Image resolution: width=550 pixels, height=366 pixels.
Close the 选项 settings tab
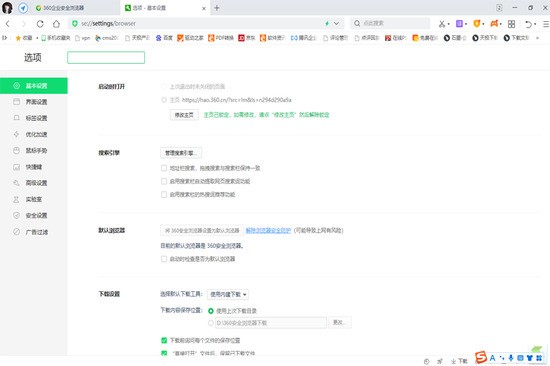[x=204, y=8]
